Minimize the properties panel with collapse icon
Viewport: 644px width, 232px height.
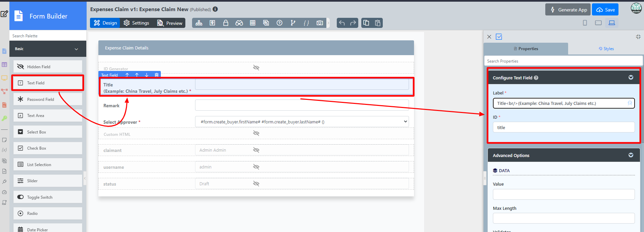[x=638, y=37]
